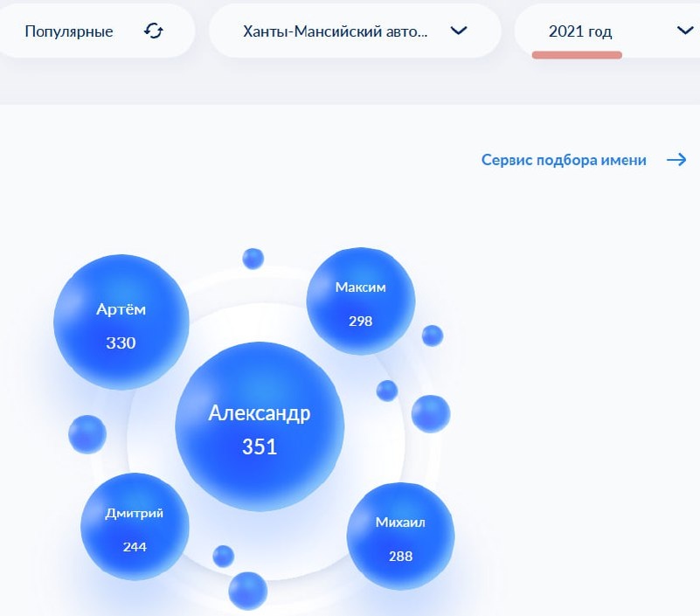The height and width of the screenshot is (616, 700).
Task: Click the chevron next to 2021 год
Action: coord(685,31)
